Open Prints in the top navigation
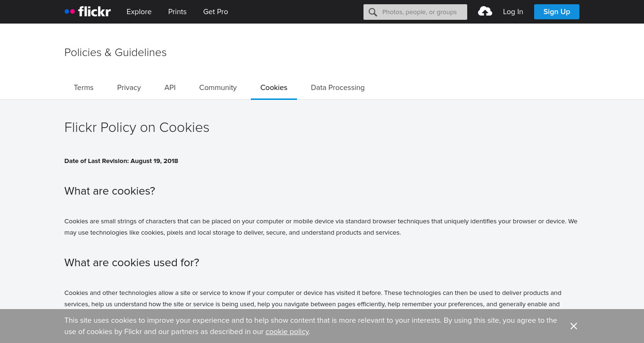Viewport: 644px width, 343px height. pyautogui.click(x=177, y=12)
